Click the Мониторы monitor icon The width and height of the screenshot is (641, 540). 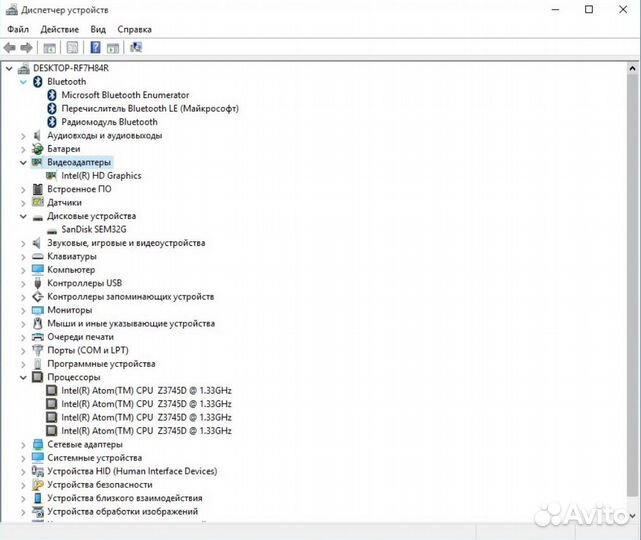(38, 310)
